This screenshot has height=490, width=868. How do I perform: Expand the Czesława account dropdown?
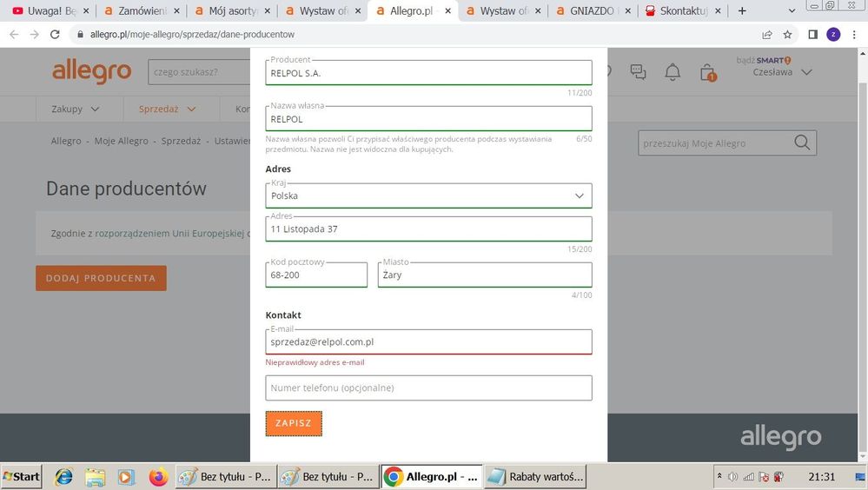click(782, 72)
